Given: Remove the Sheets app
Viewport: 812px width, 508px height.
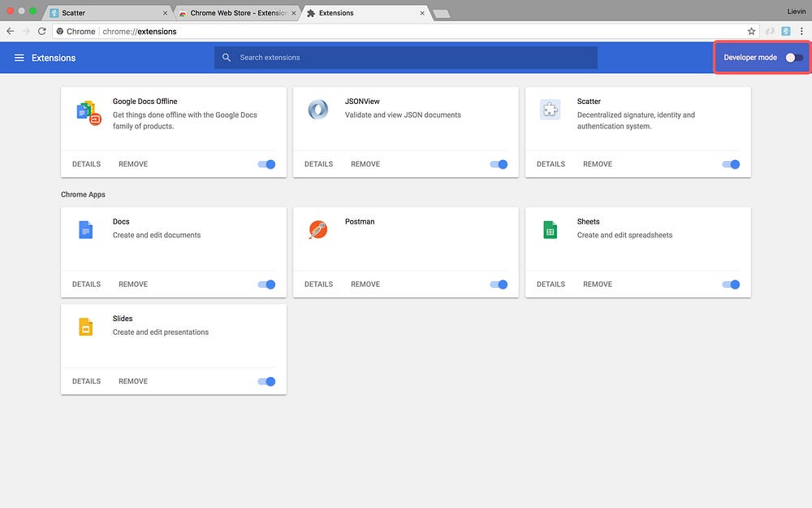Looking at the screenshot, I should click(x=598, y=284).
